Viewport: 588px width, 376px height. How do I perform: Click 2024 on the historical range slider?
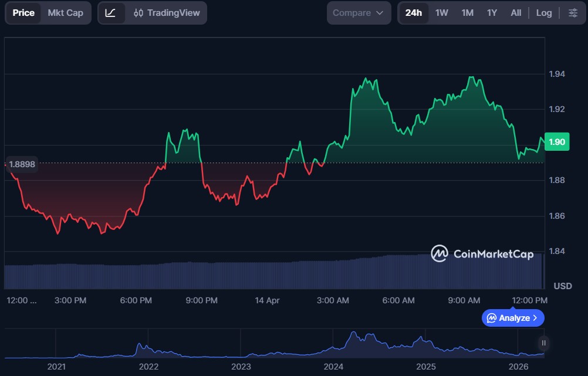point(333,367)
